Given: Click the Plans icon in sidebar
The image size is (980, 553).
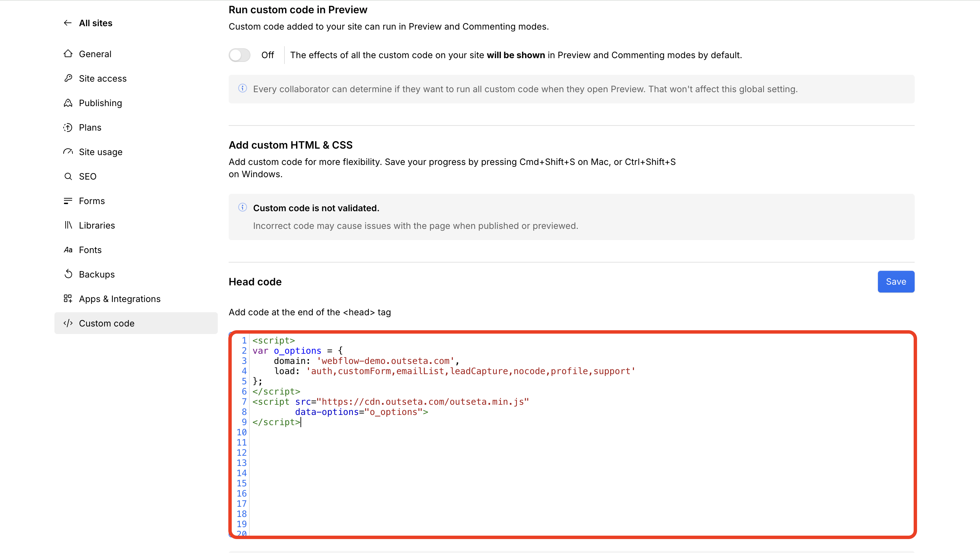Looking at the screenshot, I should tap(68, 128).
